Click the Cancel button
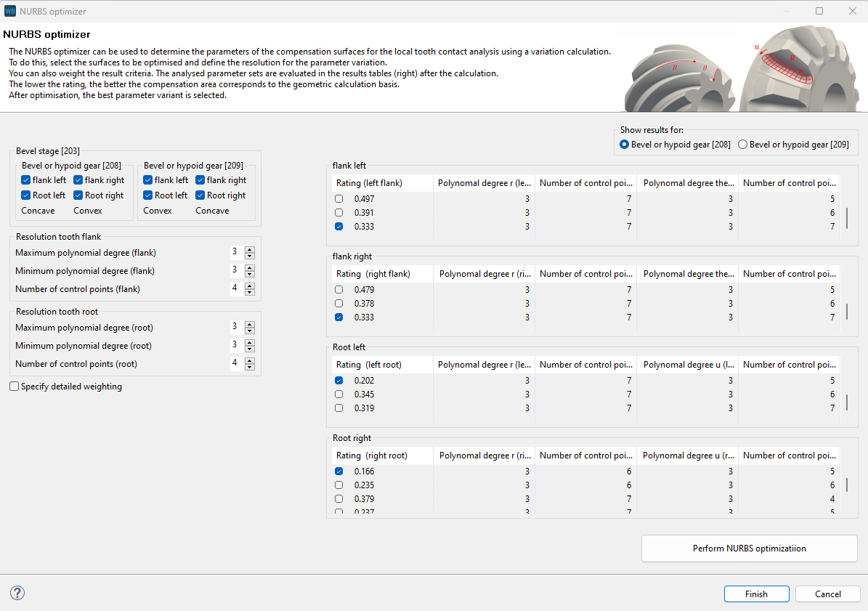This screenshot has width=868, height=611. [827, 594]
